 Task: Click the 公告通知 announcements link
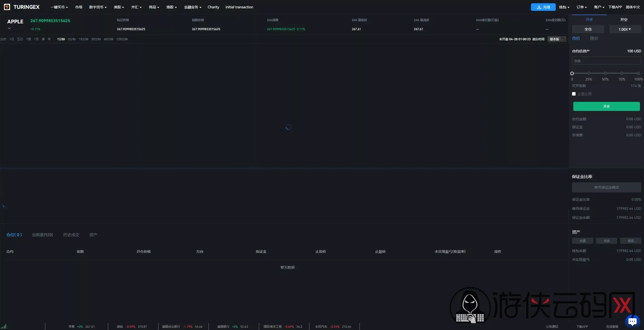[x=552, y=326]
